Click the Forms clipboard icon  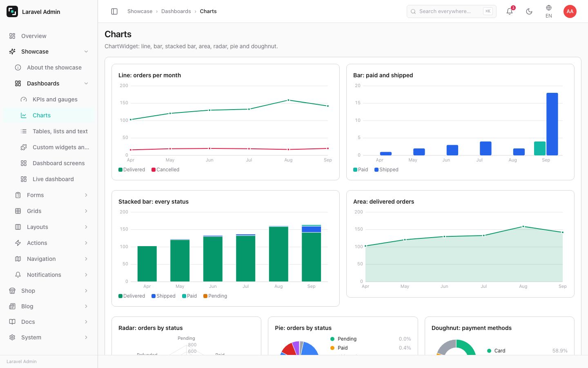coord(18,195)
